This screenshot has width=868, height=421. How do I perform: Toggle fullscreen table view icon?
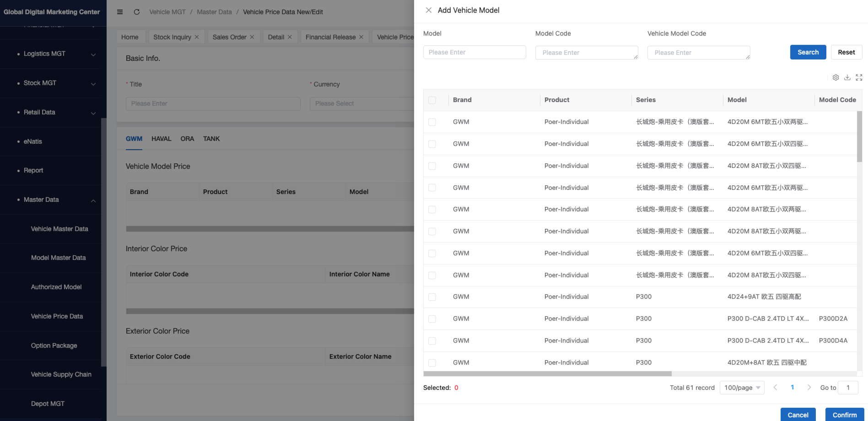pyautogui.click(x=859, y=77)
